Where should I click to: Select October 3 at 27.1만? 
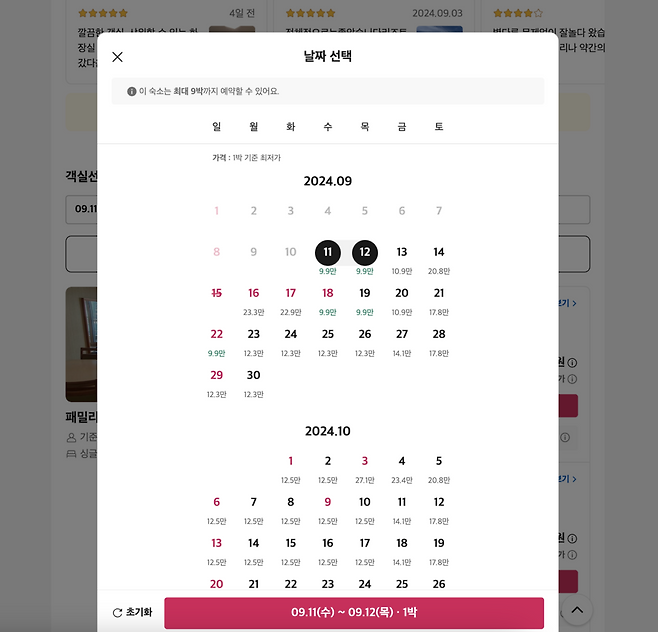tap(365, 468)
